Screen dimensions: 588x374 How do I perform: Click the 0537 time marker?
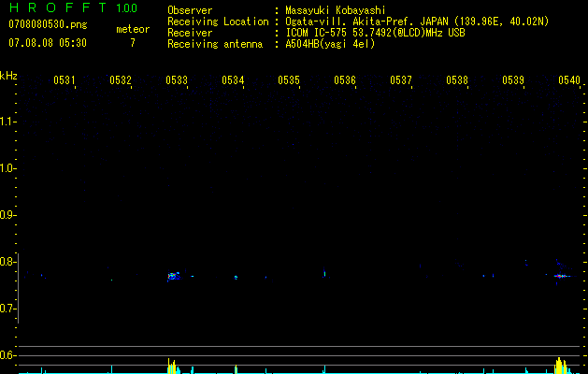click(401, 80)
